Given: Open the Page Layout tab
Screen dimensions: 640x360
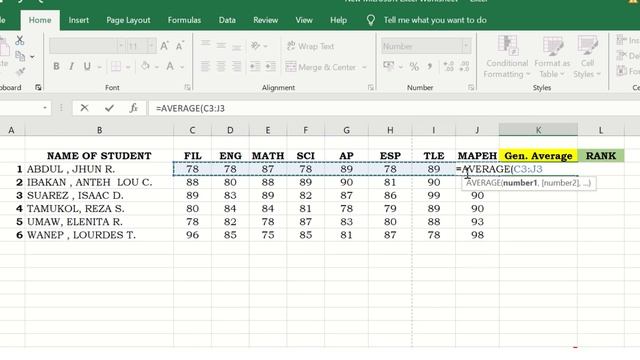Looking at the screenshot, I should [x=128, y=20].
